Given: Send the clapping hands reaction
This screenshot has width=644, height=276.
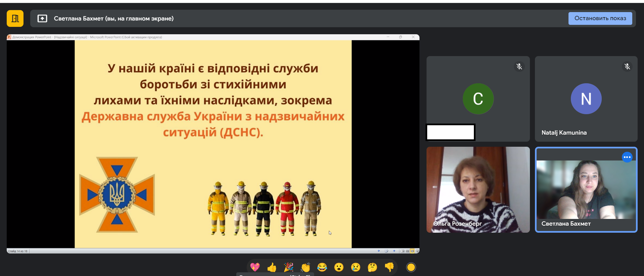Looking at the screenshot, I should tap(305, 267).
